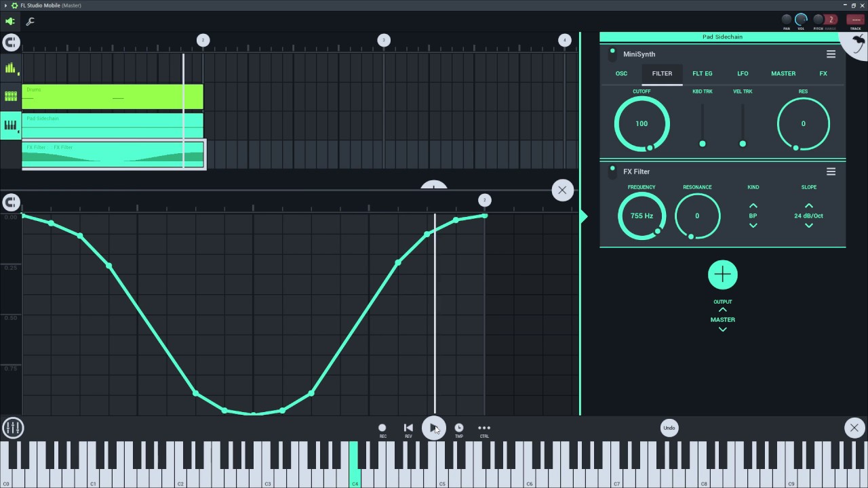The width and height of the screenshot is (868, 488).
Task: Open the FX Filter hamburger menu
Action: (x=831, y=171)
